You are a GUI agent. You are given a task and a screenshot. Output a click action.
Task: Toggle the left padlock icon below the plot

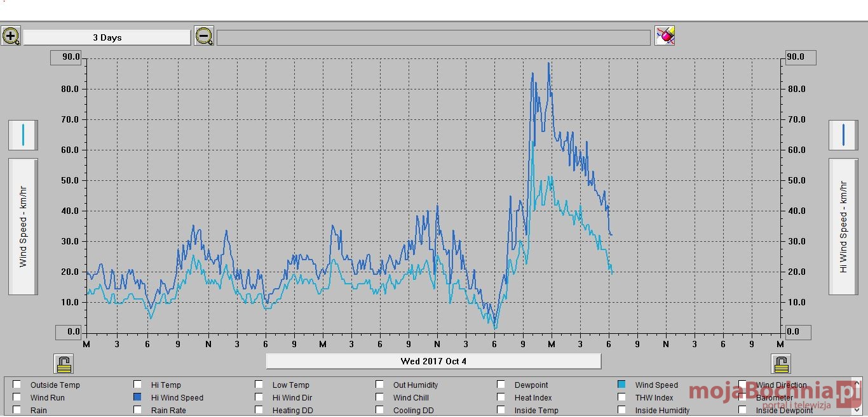[x=64, y=364]
